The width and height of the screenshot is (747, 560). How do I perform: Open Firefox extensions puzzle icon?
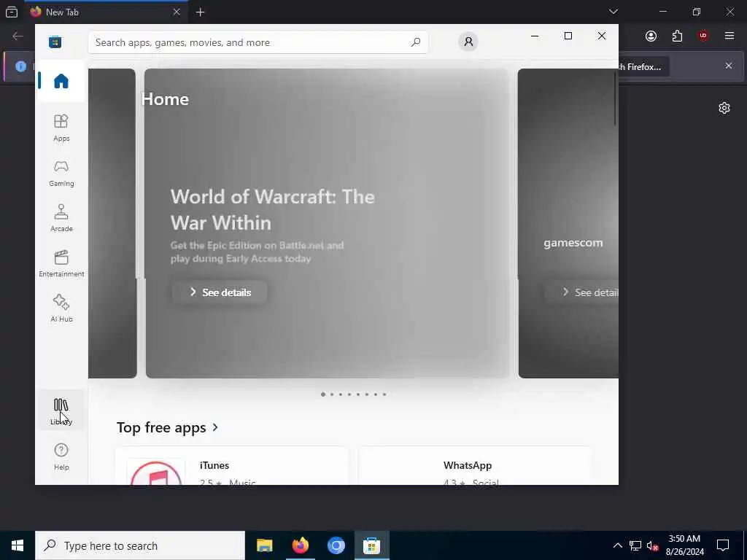677,36
